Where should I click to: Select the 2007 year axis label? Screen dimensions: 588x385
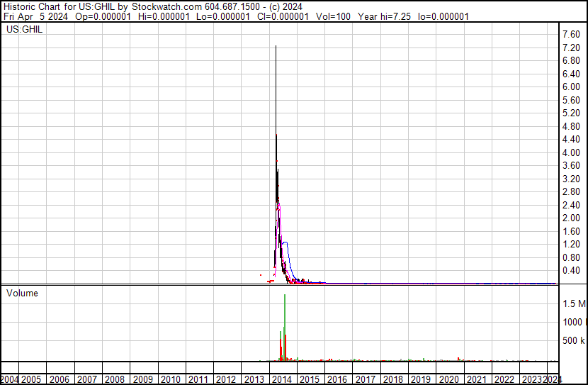[87, 379]
